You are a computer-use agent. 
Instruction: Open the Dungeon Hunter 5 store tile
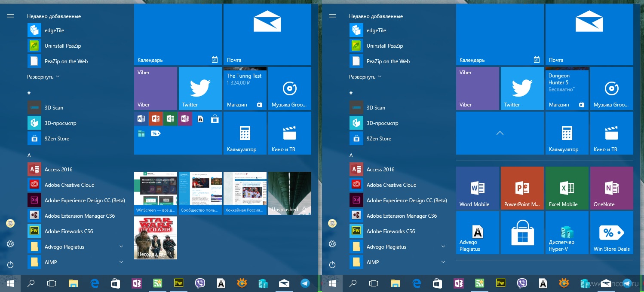[567, 88]
